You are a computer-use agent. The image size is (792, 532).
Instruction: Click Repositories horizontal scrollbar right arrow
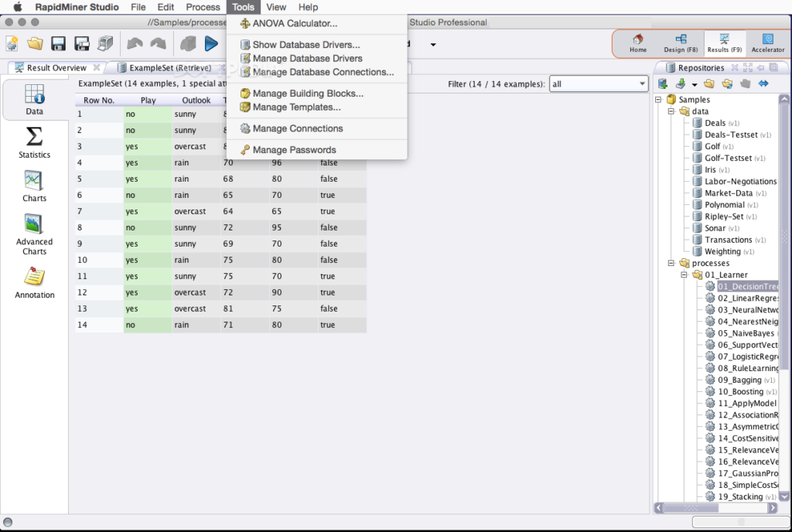[773, 508]
